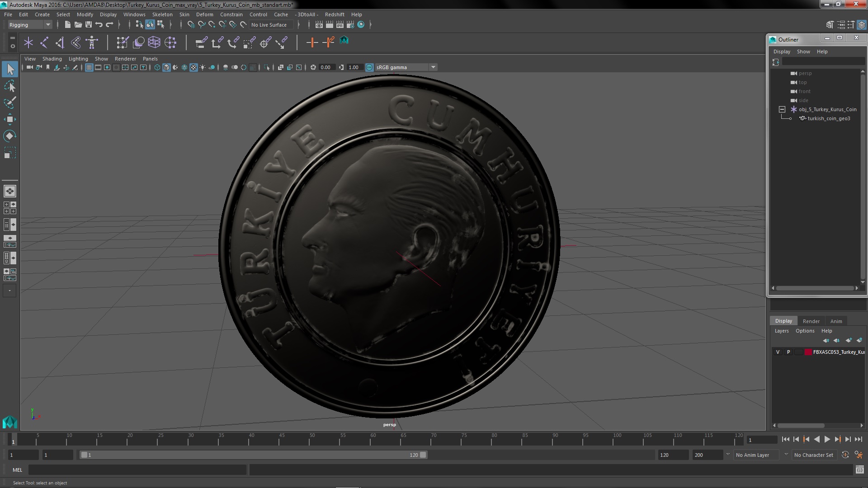The width and height of the screenshot is (868, 488).
Task: Toggle use all lights in viewport
Action: click(x=203, y=67)
